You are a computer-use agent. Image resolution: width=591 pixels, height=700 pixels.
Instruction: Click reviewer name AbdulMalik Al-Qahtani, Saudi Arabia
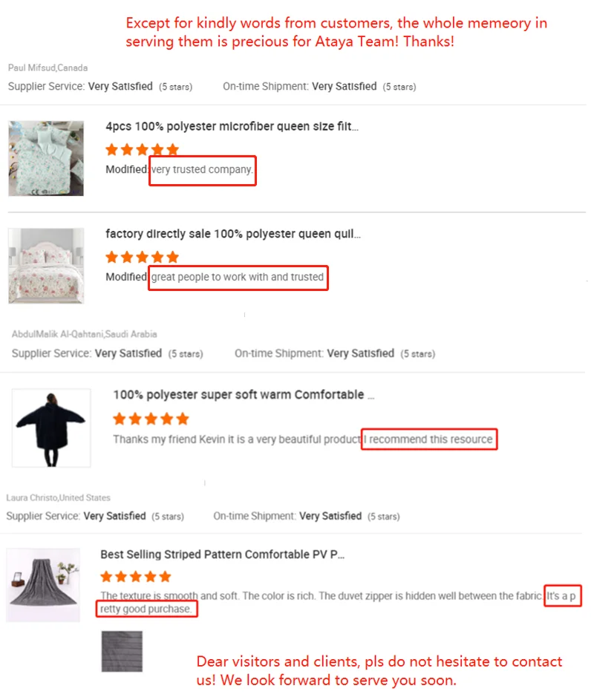pyautogui.click(x=84, y=334)
